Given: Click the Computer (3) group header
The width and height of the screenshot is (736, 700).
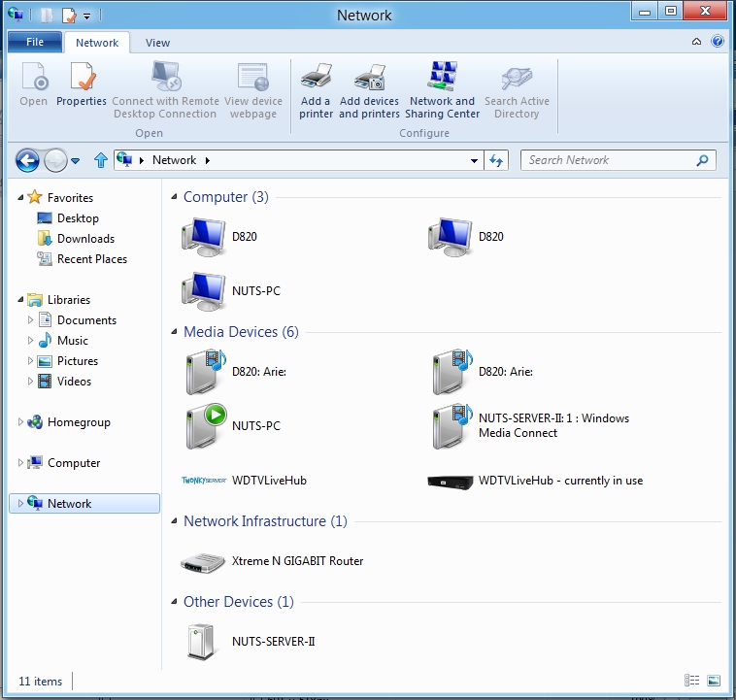Looking at the screenshot, I should 226,197.
